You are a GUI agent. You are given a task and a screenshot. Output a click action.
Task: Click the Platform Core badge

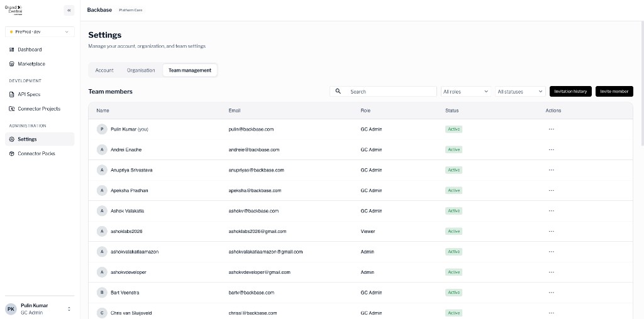tap(131, 10)
